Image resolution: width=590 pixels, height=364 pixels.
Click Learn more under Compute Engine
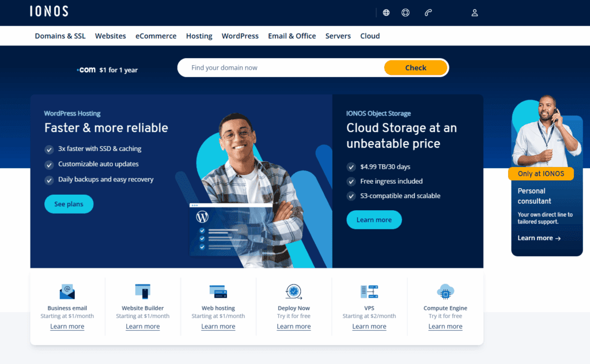click(445, 327)
